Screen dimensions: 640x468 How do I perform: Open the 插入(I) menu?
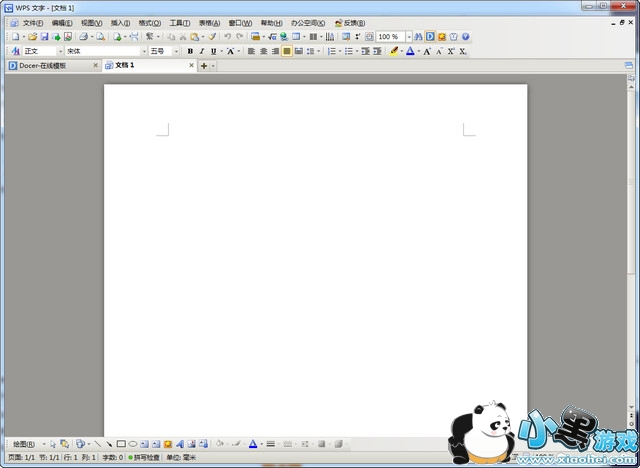coord(120,22)
